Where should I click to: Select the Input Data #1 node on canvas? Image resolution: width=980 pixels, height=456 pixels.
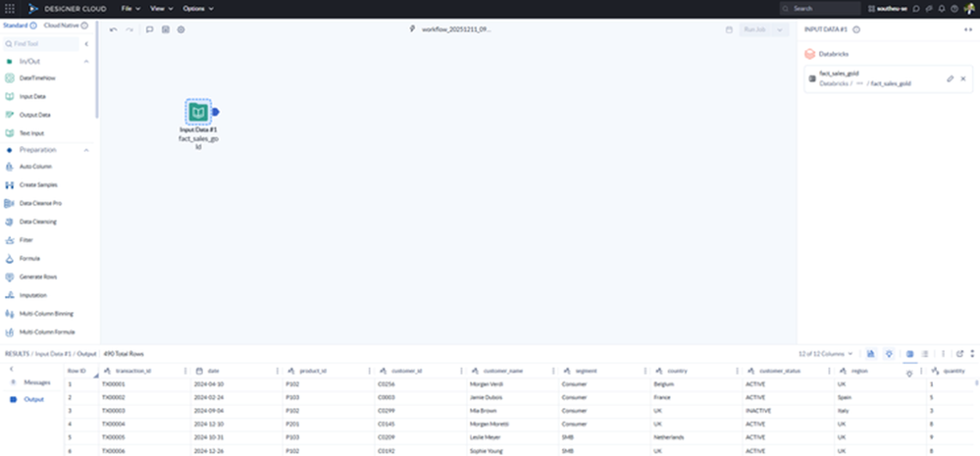coord(198,112)
